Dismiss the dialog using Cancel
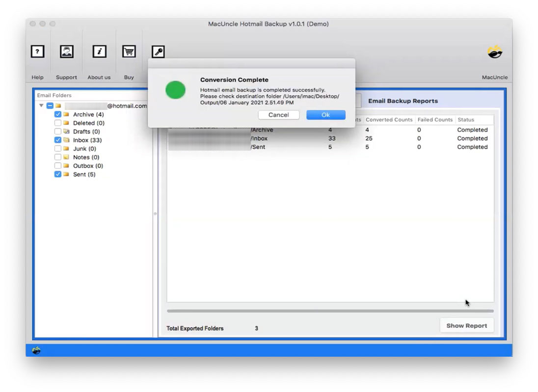 (279, 114)
